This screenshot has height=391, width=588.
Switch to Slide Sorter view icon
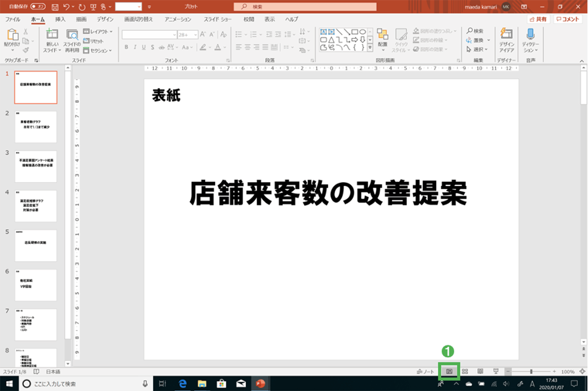coord(465,372)
